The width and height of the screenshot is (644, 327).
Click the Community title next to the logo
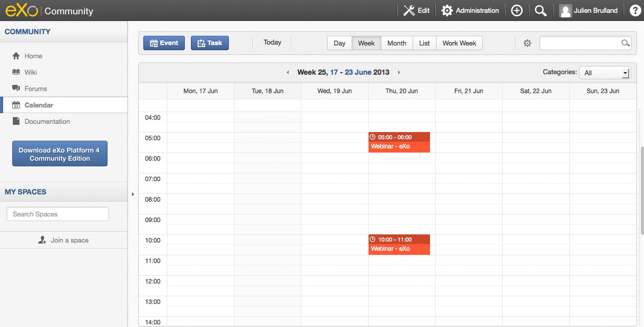coord(69,11)
